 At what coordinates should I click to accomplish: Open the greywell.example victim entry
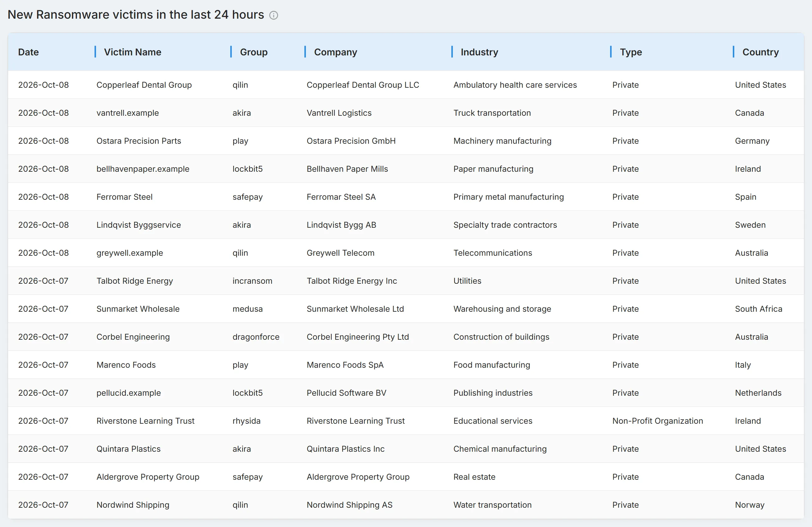point(130,253)
